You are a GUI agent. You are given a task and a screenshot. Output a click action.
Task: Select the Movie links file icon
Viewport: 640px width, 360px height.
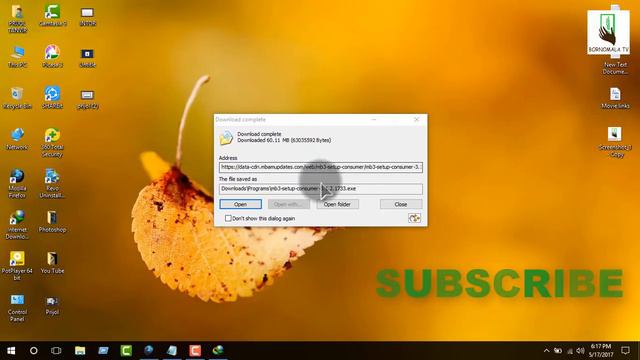[x=615, y=98]
